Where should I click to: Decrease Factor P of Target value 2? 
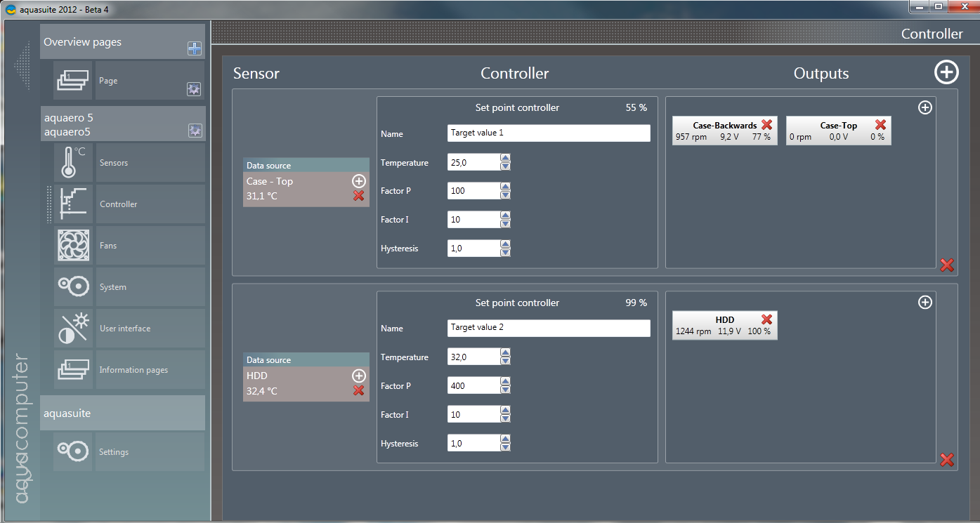pos(505,390)
